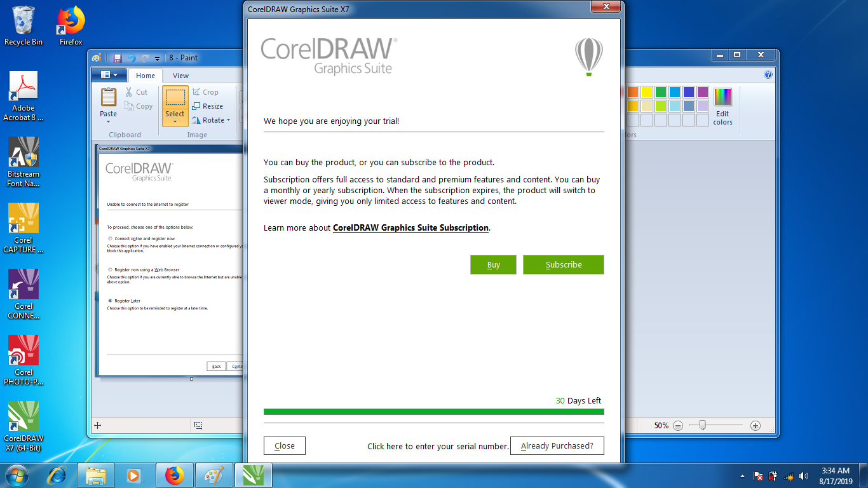Pick the orange color swatch in Paint

[633, 92]
